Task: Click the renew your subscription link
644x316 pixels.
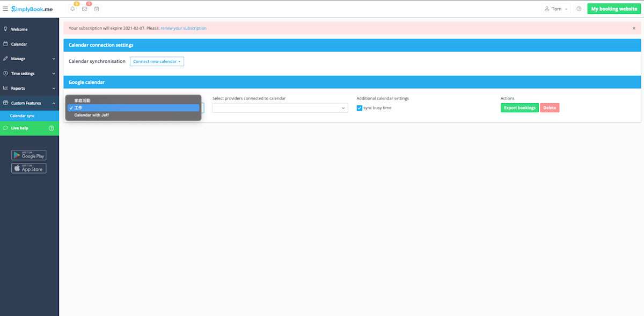Action: 184,28
